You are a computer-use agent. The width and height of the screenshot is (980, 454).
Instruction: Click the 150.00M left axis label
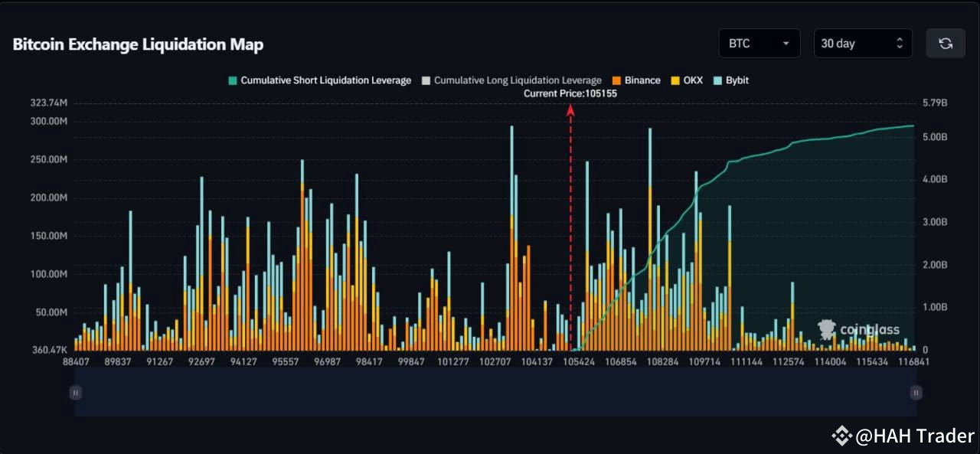pyautogui.click(x=49, y=236)
